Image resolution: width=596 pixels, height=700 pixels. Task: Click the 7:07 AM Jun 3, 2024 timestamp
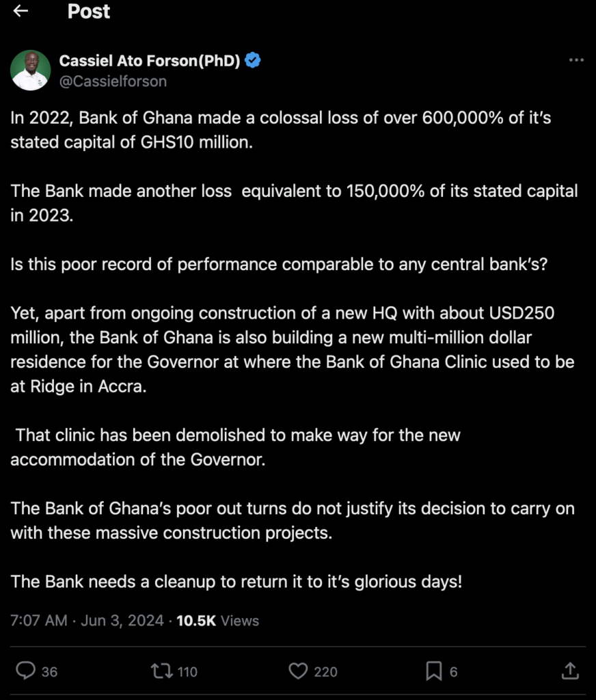coord(87,621)
